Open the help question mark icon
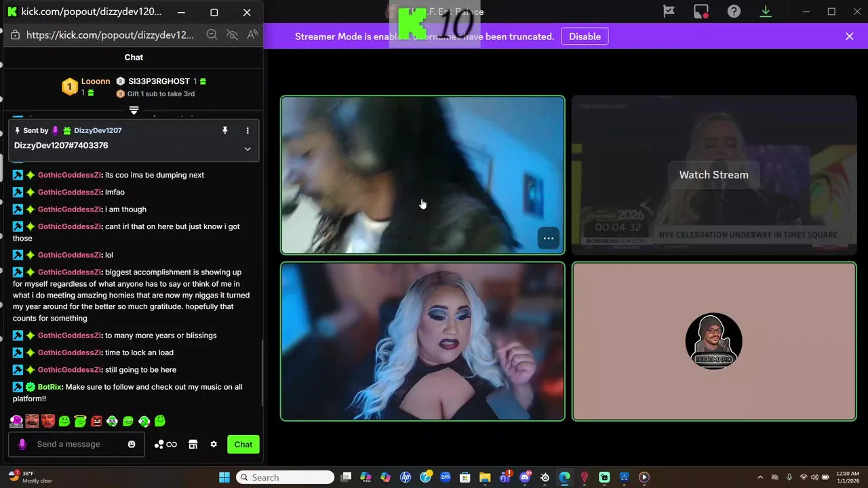Screen dimensions: 868x488 pos(734,12)
